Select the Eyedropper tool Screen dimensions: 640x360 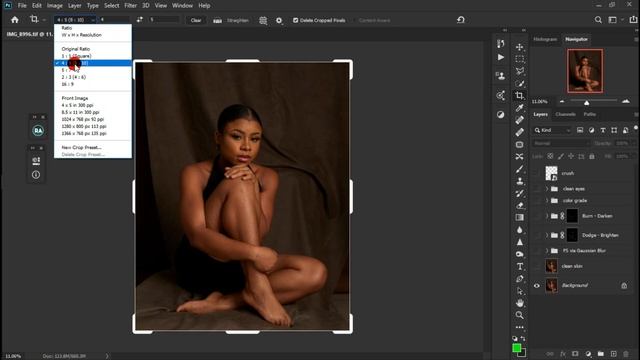click(x=519, y=108)
